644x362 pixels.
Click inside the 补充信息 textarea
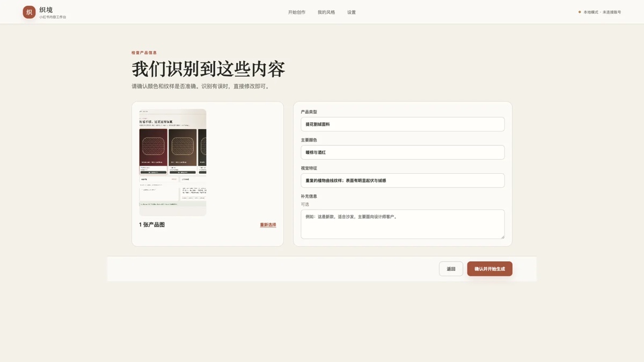[402, 224]
